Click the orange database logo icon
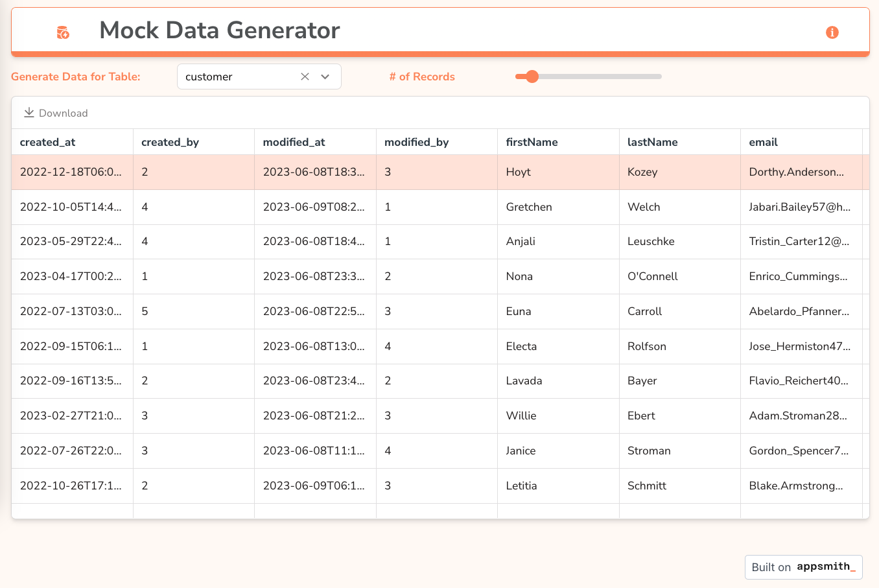Viewport: 879px width, 588px height. click(x=63, y=32)
